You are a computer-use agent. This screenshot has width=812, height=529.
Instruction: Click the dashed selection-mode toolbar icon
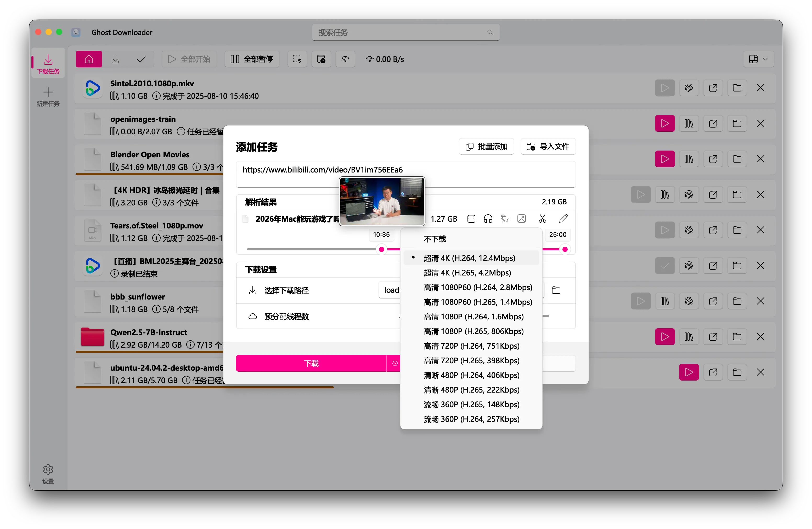tap(297, 59)
